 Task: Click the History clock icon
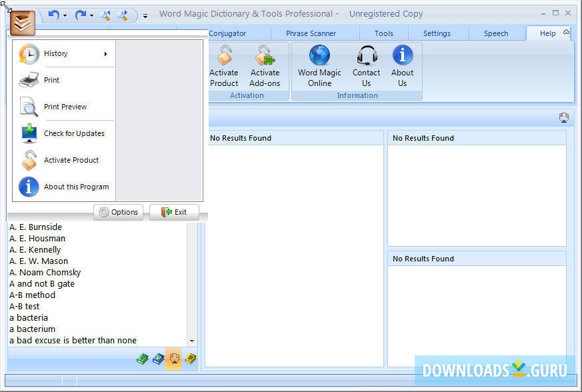[x=29, y=54]
